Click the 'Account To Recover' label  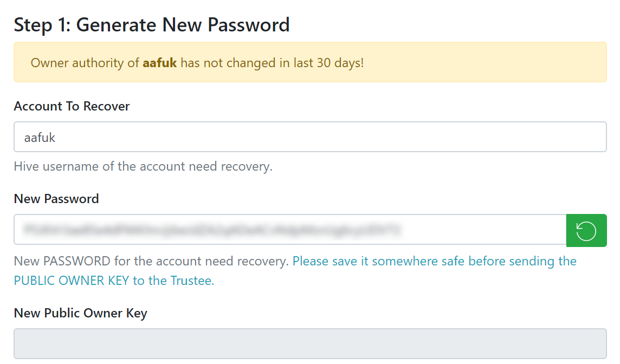(x=72, y=106)
